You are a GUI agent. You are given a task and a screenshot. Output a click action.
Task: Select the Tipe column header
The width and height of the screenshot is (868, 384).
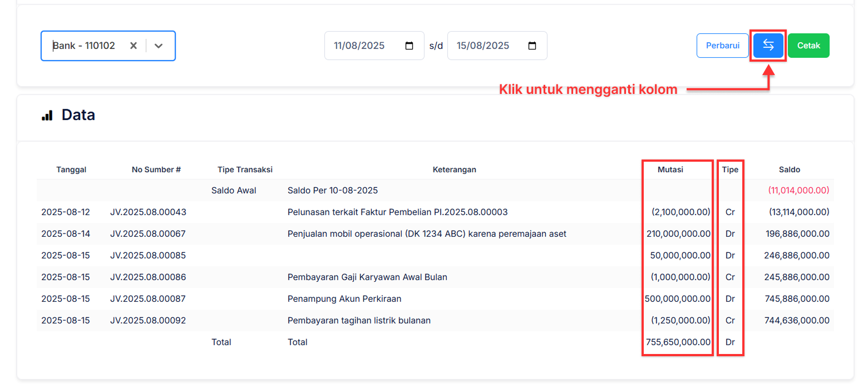tap(730, 169)
